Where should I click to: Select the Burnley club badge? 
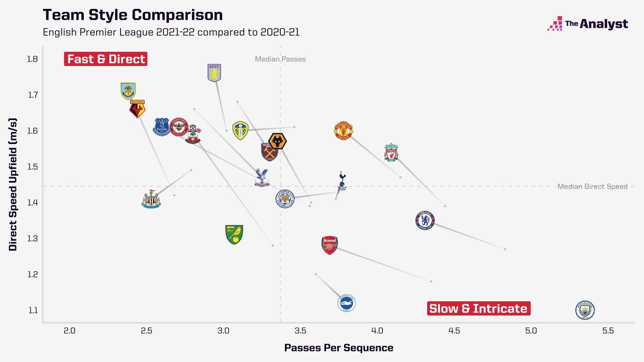coord(128,91)
